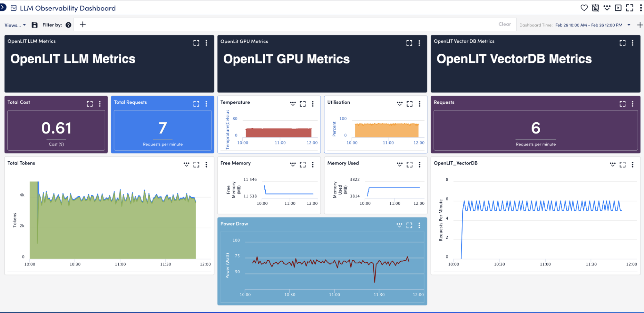
Task: Expand the Total Requests widget
Action: tap(196, 104)
